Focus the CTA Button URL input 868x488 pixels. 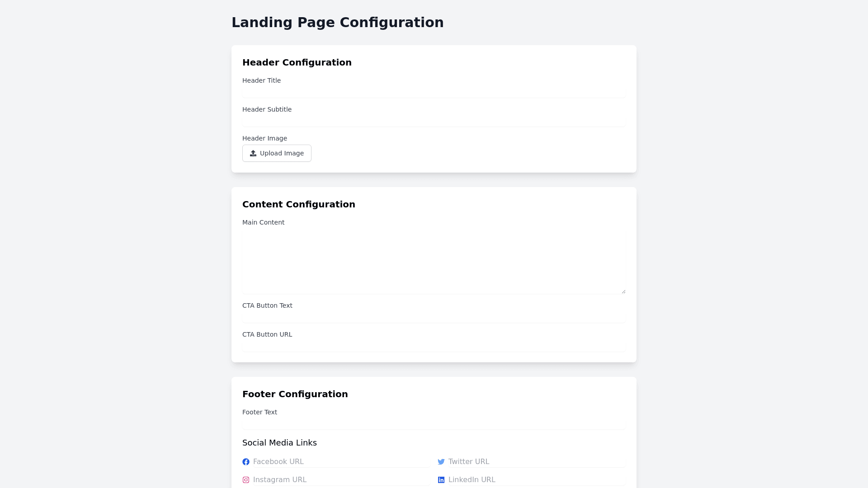pyautogui.click(x=434, y=346)
